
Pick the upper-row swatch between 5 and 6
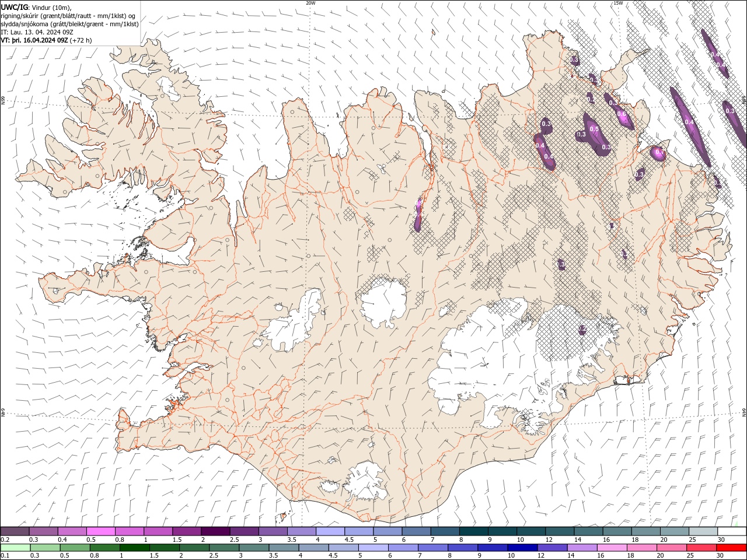(388, 531)
